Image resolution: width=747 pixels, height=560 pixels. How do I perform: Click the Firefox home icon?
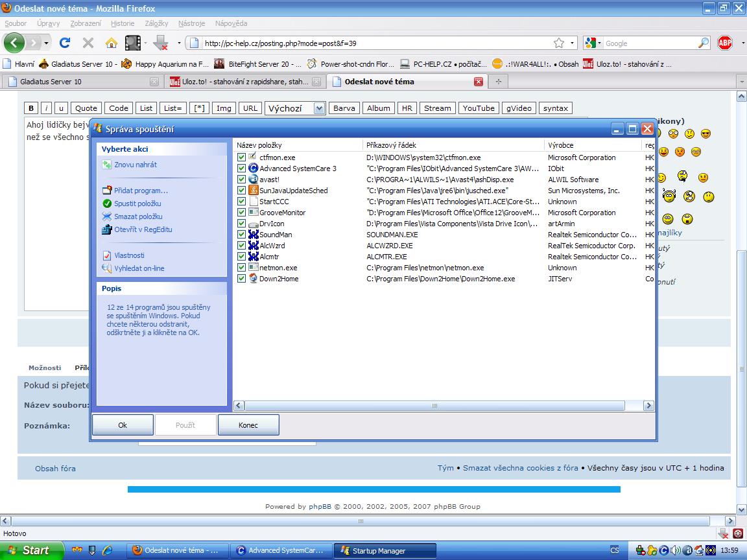112,43
